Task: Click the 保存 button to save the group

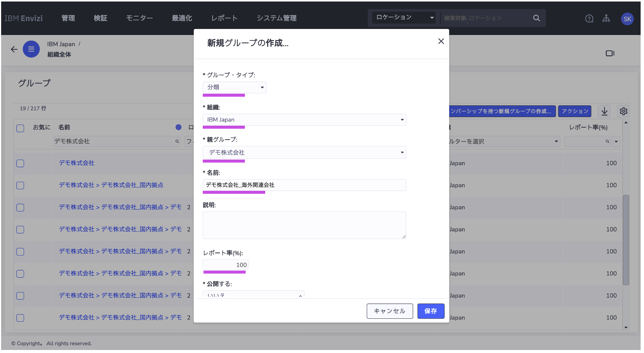Action: tap(431, 311)
